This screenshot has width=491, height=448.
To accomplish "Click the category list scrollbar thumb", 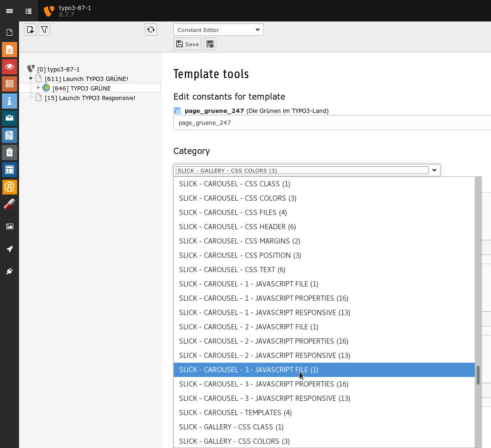I will (478, 375).
